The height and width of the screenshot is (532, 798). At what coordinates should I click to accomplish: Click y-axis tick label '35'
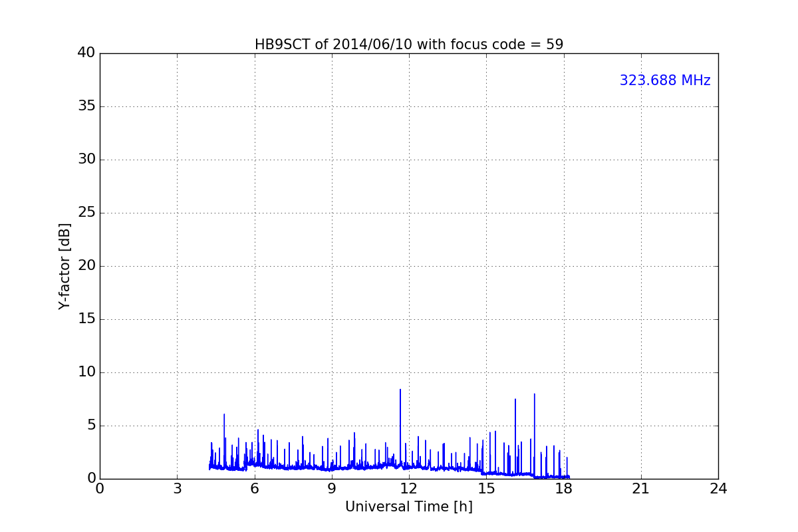(86, 106)
